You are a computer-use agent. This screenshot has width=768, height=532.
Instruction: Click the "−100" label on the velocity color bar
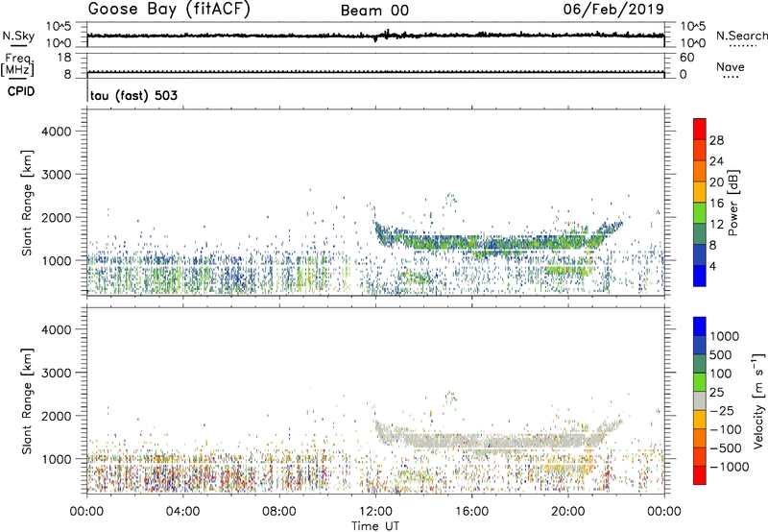click(x=725, y=429)
